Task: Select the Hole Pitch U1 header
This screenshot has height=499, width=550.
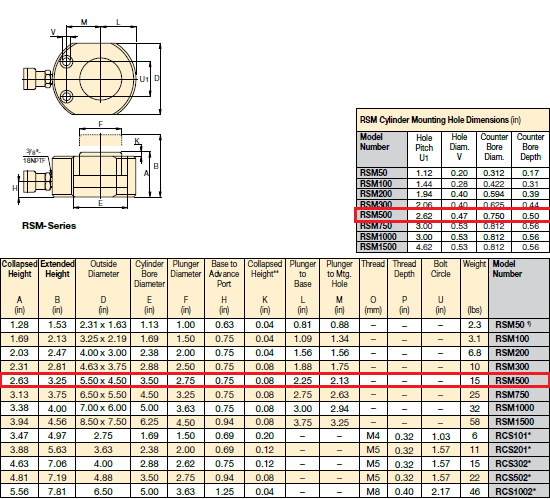Action: (424, 148)
